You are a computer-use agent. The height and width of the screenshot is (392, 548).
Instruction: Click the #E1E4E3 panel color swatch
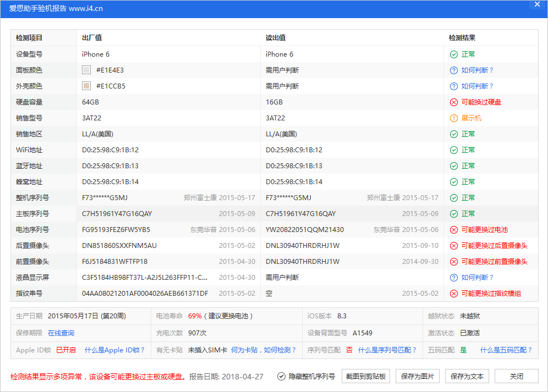click(86, 70)
